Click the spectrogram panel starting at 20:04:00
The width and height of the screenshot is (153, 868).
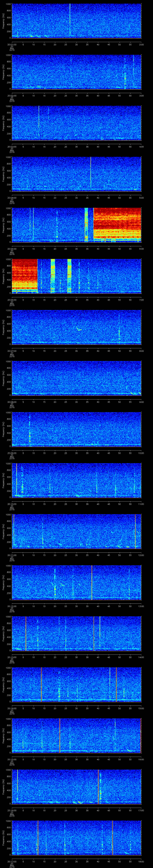(76, 174)
